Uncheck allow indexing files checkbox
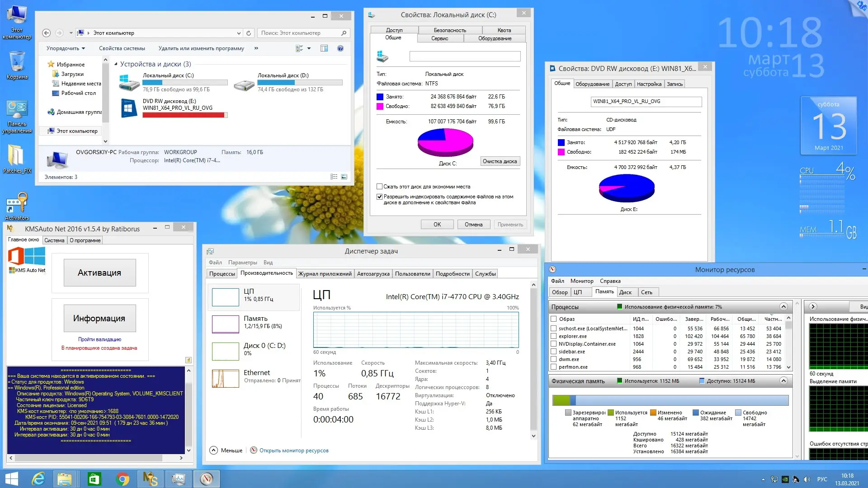 coord(380,197)
